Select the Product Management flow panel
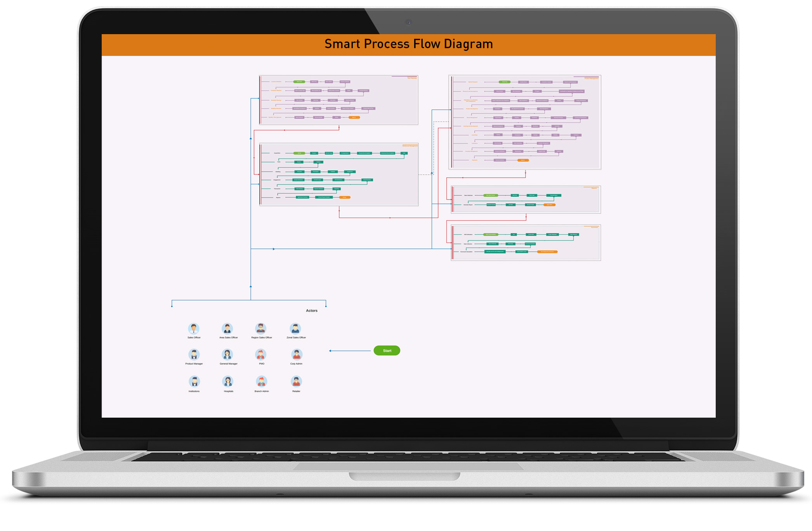The image size is (812, 531). (x=524, y=122)
